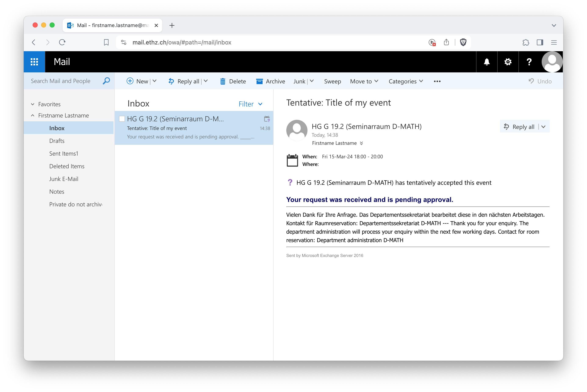Screen dimensions: 587x392
Task: Click the Sweep button
Action: (332, 81)
